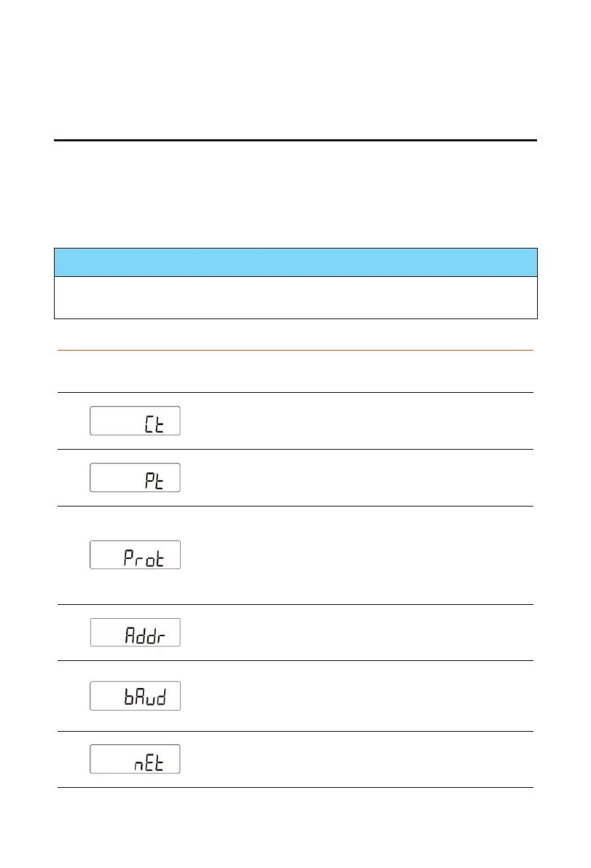Click the 'nEt' LCD display image
This screenshot has height=868, width=591.
[135, 759]
